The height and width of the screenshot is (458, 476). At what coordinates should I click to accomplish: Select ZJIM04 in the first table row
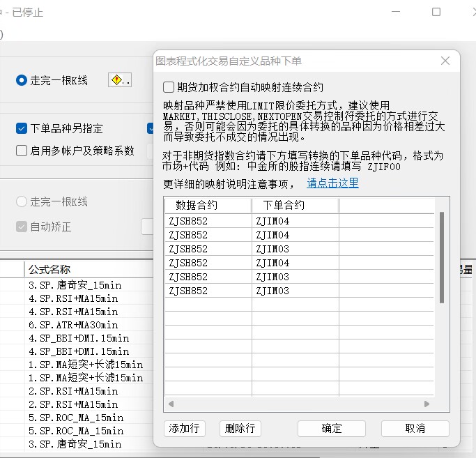(x=295, y=221)
